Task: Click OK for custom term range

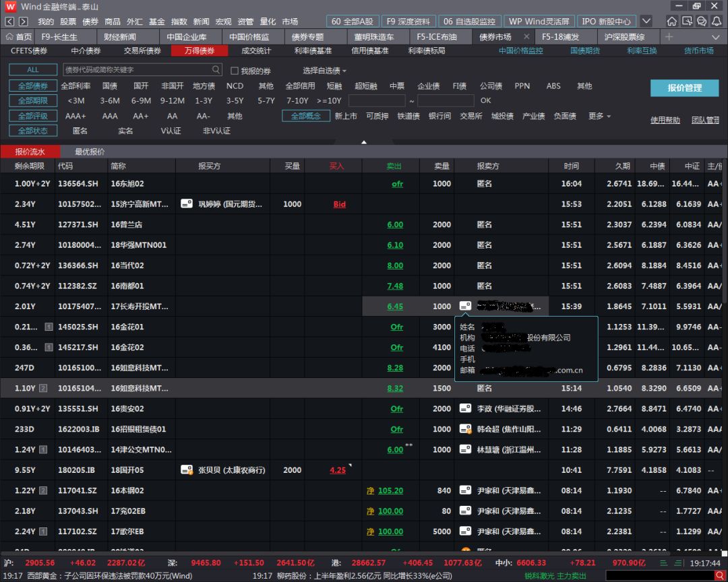Action: pos(485,101)
